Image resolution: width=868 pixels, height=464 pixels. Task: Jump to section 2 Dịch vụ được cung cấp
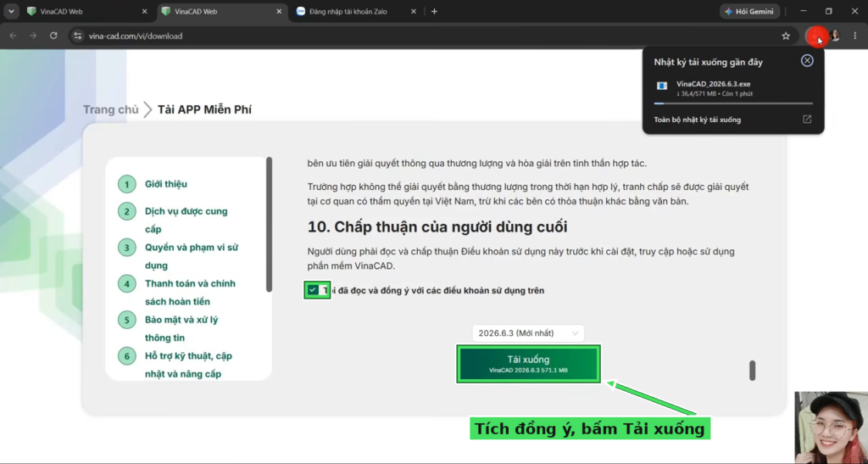(x=186, y=220)
